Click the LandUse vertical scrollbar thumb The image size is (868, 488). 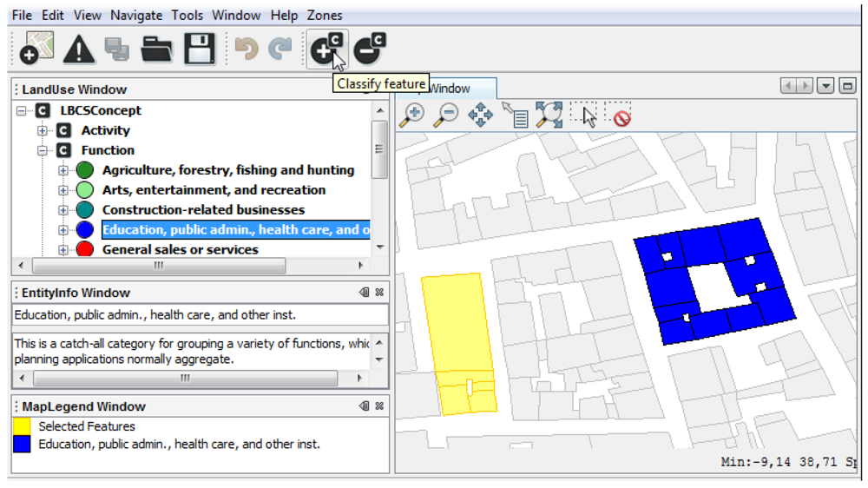(x=379, y=149)
